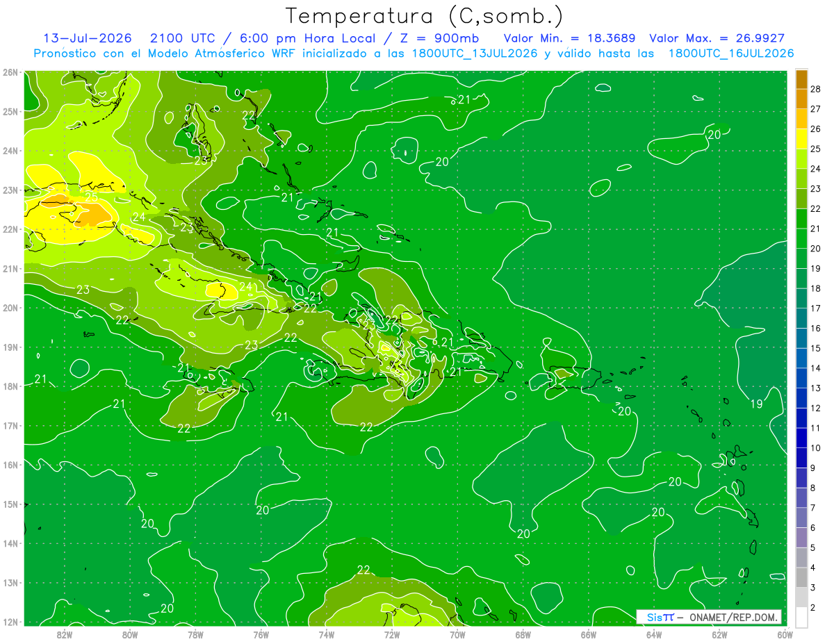Pick the legend color band between 15 and 16

[x=801, y=338]
